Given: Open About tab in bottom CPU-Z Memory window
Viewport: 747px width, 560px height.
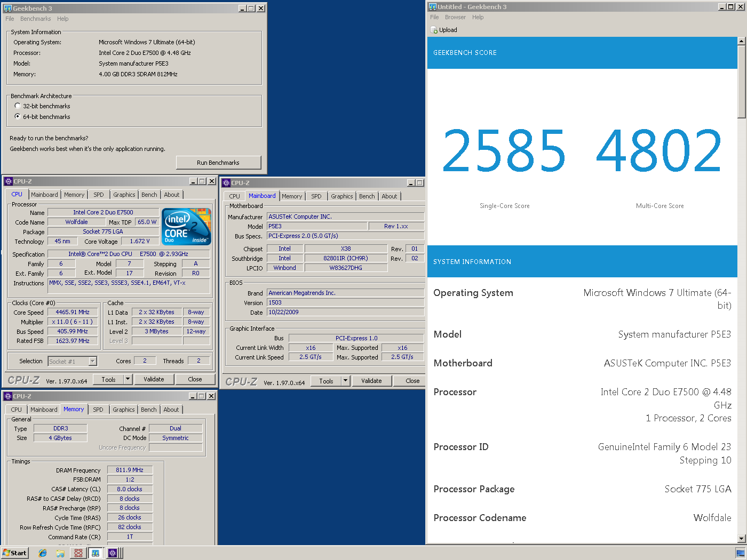Looking at the screenshot, I should tap(171, 410).
